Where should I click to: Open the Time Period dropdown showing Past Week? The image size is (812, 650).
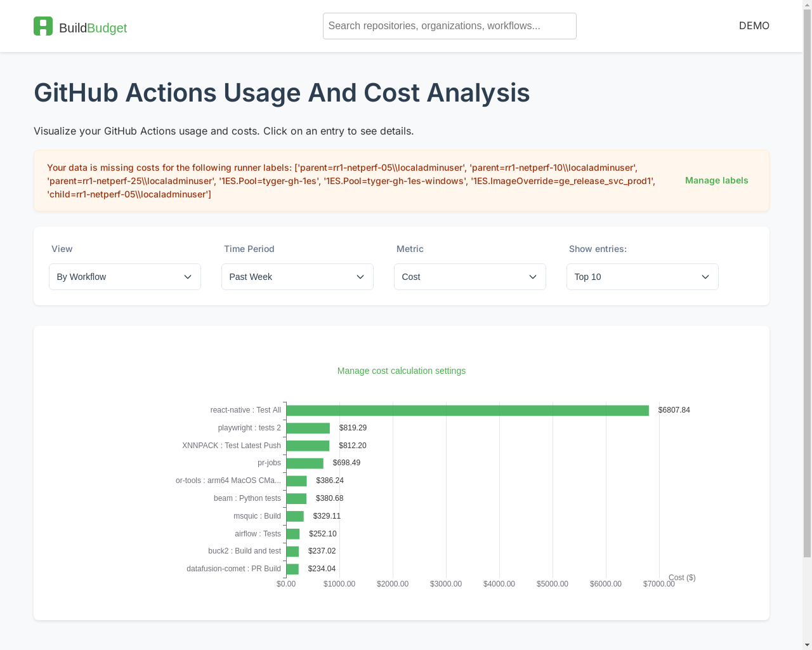tap(298, 277)
